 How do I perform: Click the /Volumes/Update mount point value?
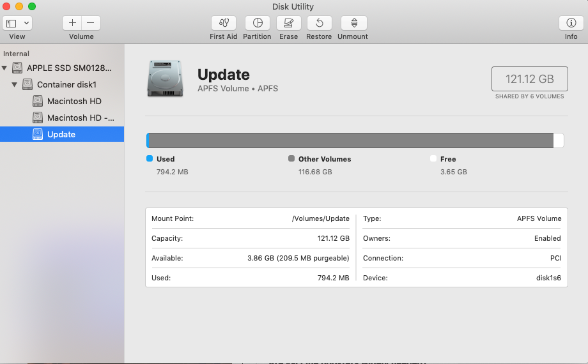321,218
